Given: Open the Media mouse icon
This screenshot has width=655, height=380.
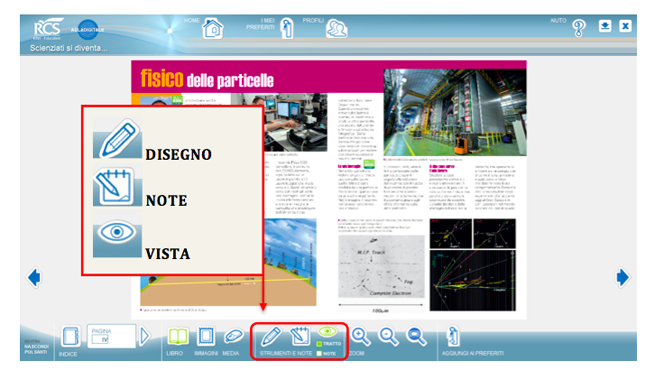Looking at the screenshot, I should pyautogui.click(x=234, y=337).
